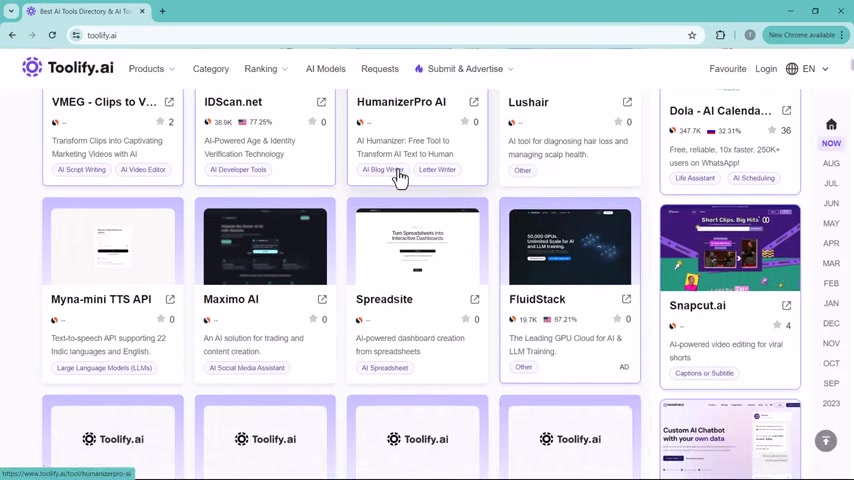Select NOW in the timeline sidebar

pyautogui.click(x=831, y=143)
